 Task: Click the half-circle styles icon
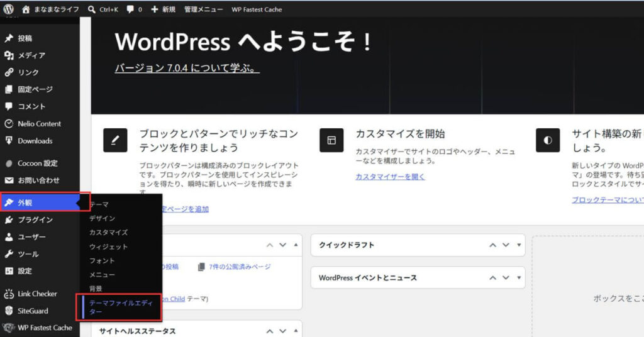click(548, 140)
